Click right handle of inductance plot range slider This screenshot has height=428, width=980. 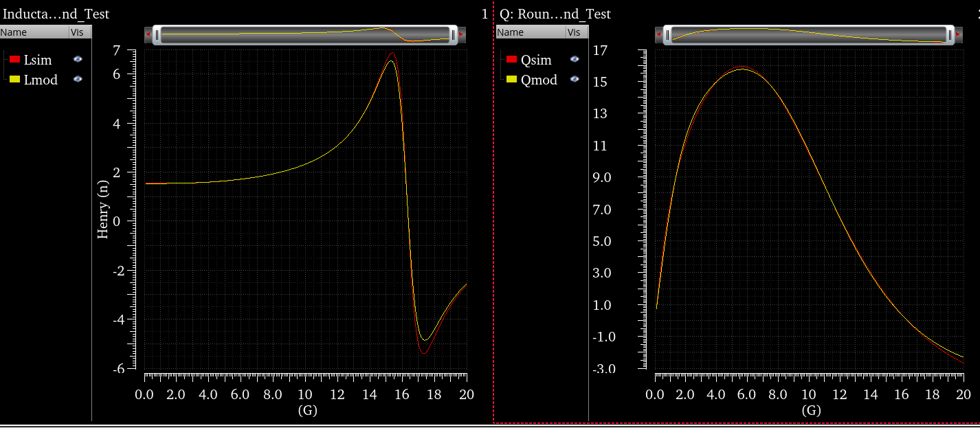pos(453,34)
